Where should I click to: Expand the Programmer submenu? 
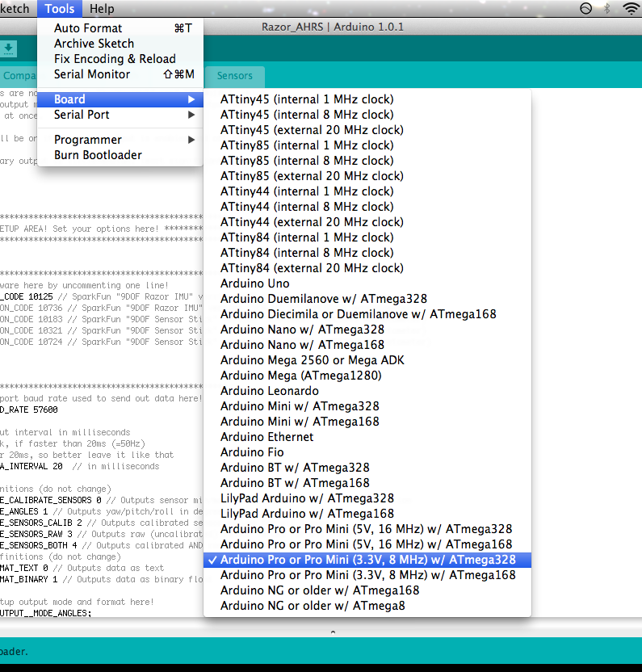coord(120,140)
